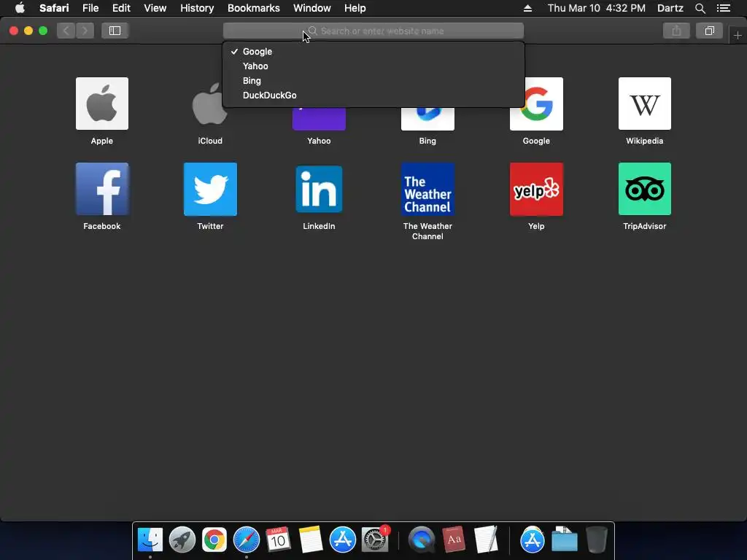Screen dimensions: 747x560
Task: Add a new tab with plus button
Action: coord(738,35)
